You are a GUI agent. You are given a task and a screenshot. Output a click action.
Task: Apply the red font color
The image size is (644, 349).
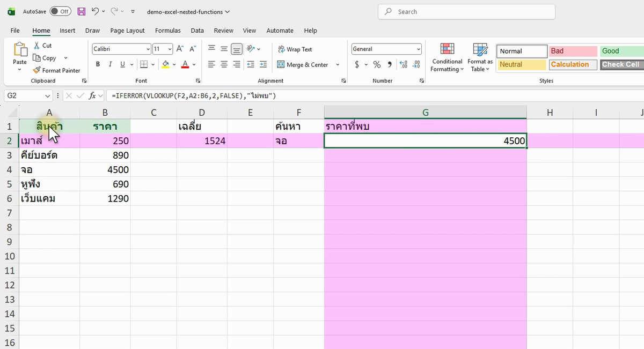click(x=185, y=64)
